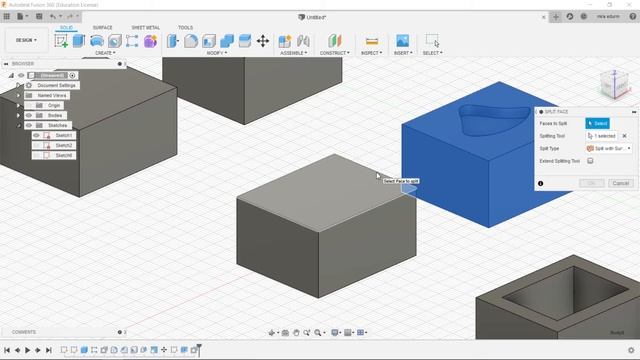The height and width of the screenshot is (360, 640).
Task: Click the Insert image icon
Action: click(402, 41)
